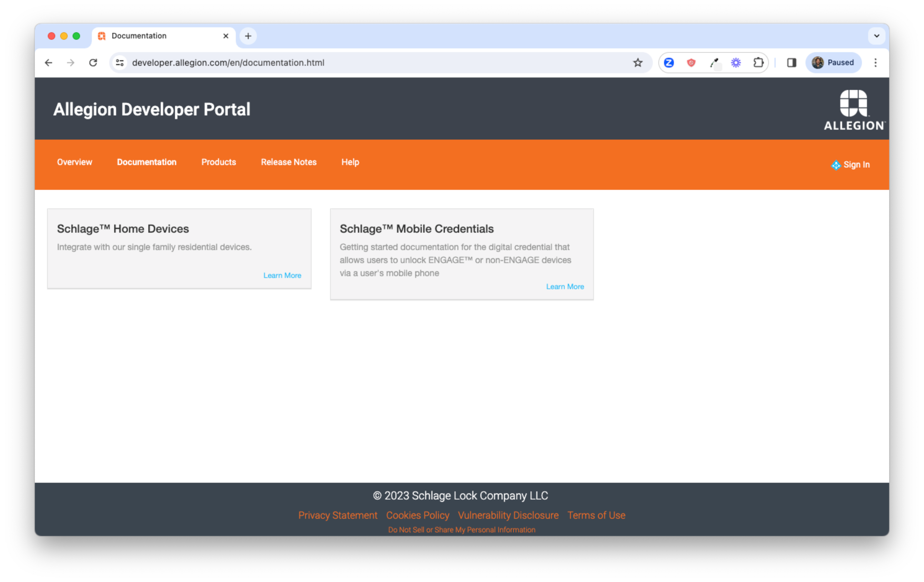Go back with the browser back arrow
Viewport: 924px width, 582px height.
click(48, 63)
